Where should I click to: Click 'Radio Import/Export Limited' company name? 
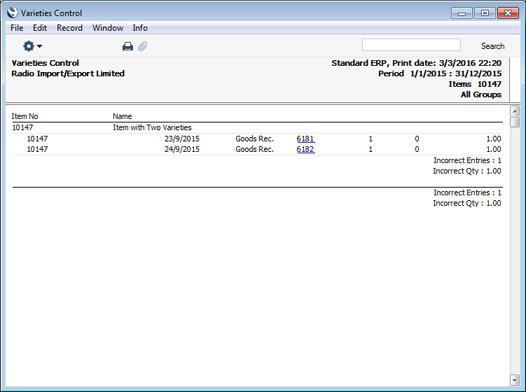(x=68, y=73)
